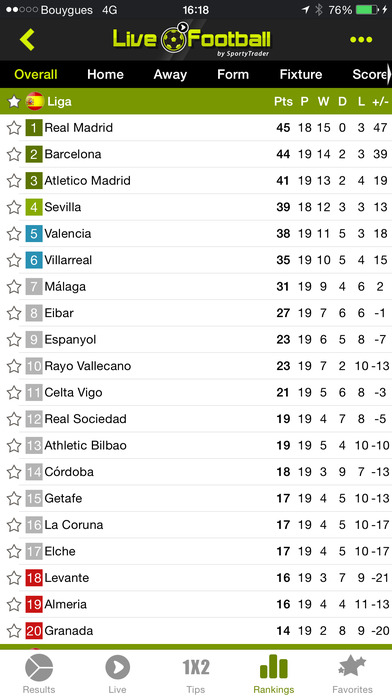Toggle favorite star for Granada
392x696 pixels.
tap(14, 631)
